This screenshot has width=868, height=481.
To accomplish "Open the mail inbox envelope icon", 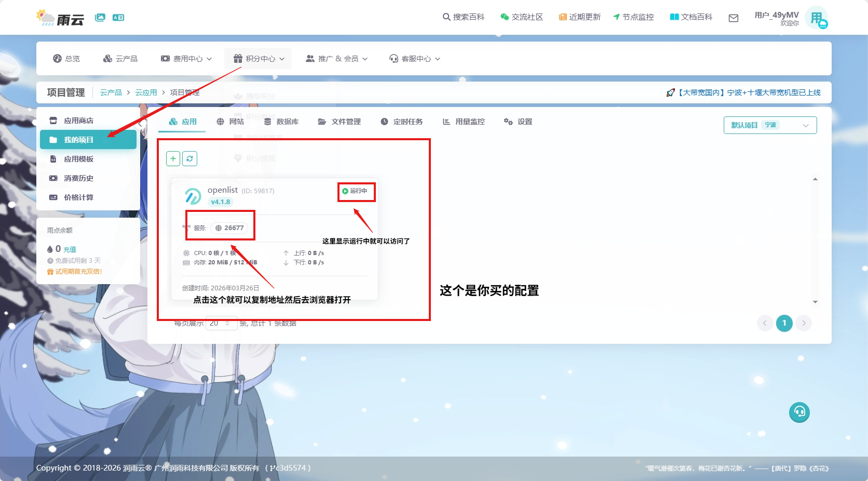I will (734, 18).
